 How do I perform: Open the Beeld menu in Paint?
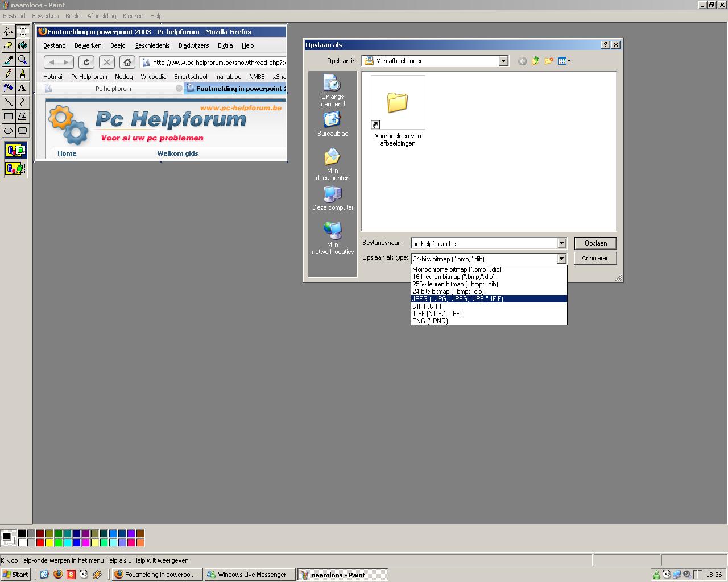[73, 16]
